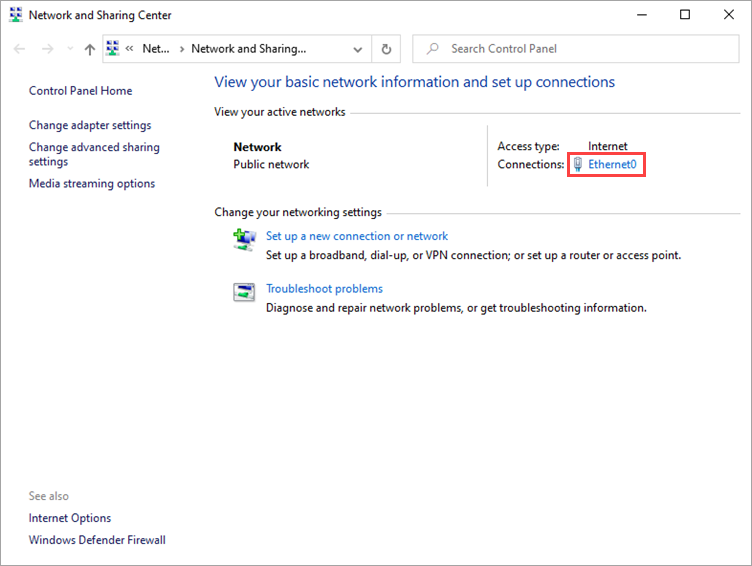The image size is (752, 566).
Task: Close the Network and Sharing Center window
Action: pyautogui.click(x=728, y=15)
